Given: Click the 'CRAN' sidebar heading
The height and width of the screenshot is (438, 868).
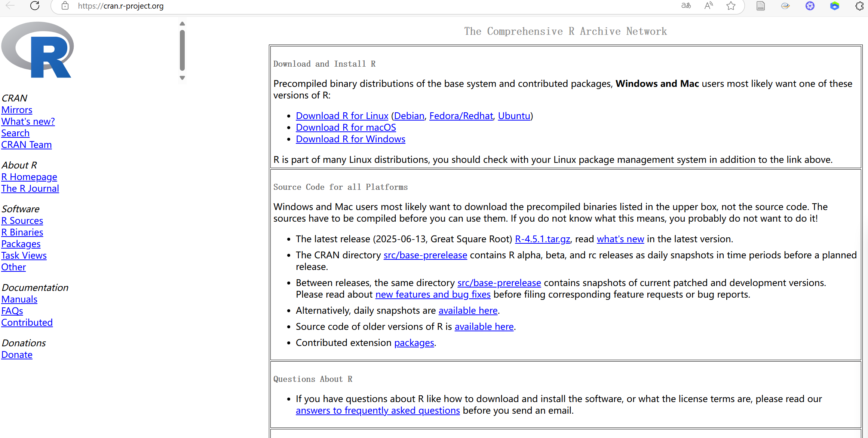Looking at the screenshot, I should tap(14, 98).
